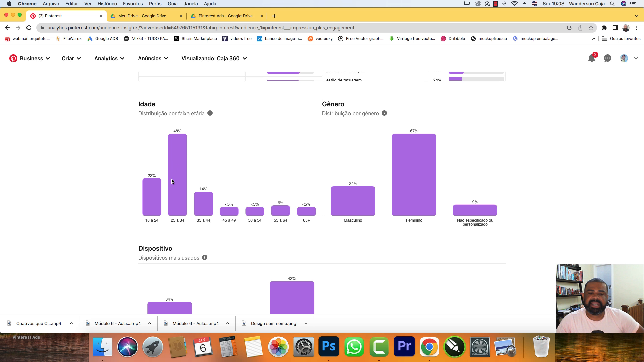The height and width of the screenshot is (362, 644).
Task: Open Adobe Premiere from the dock
Action: [x=404, y=347]
